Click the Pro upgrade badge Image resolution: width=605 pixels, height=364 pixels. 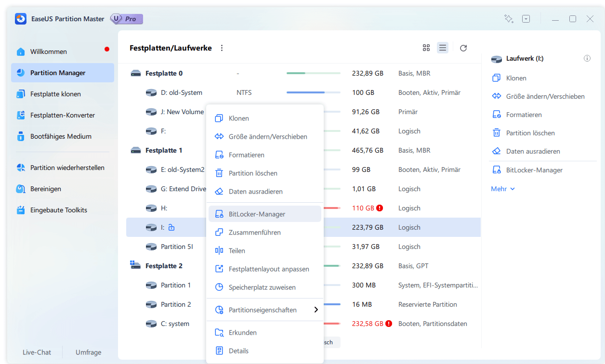pyautogui.click(x=127, y=19)
